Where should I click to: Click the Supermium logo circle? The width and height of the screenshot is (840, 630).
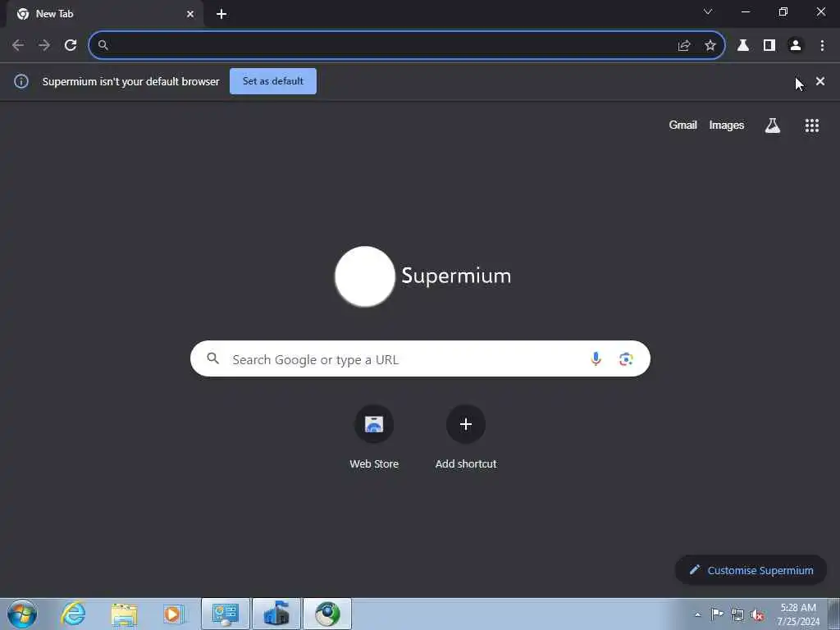pos(365,276)
